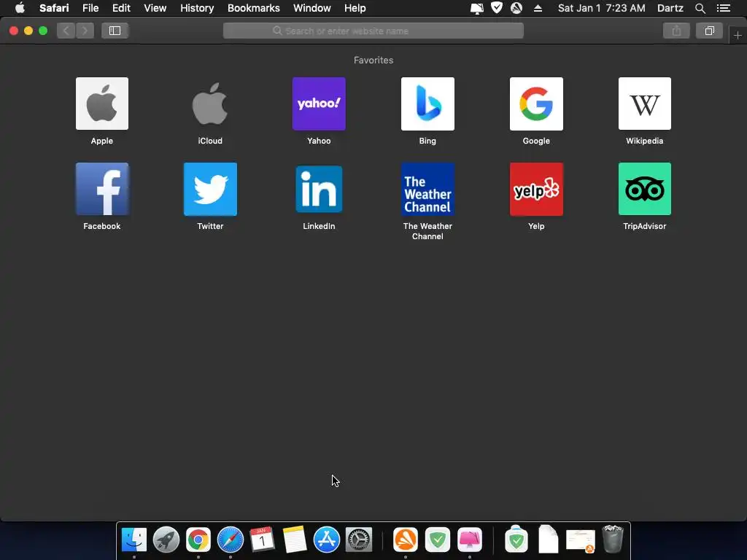Open the Safari menu
This screenshot has height=560, width=747.
click(54, 8)
